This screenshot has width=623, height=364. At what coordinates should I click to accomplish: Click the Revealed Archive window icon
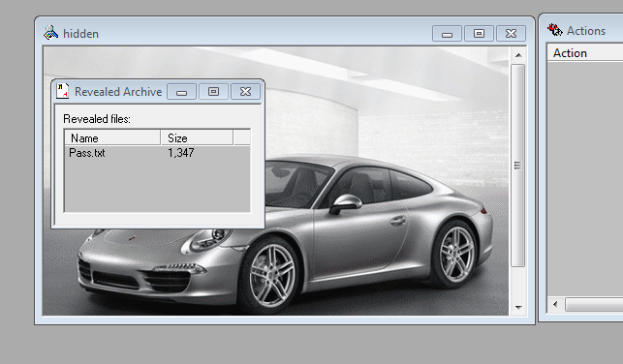(x=62, y=91)
